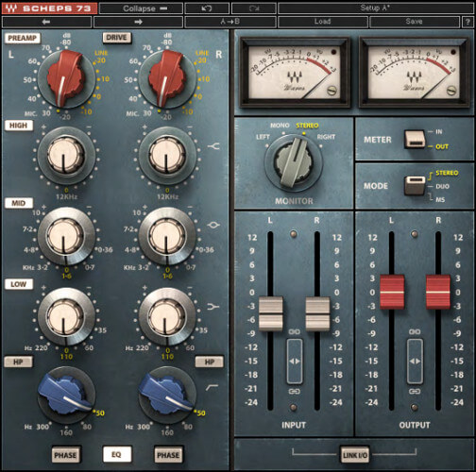Click the left channel mid frequency knob
This screenshot has height=472, width=476.
coord(66,236)
